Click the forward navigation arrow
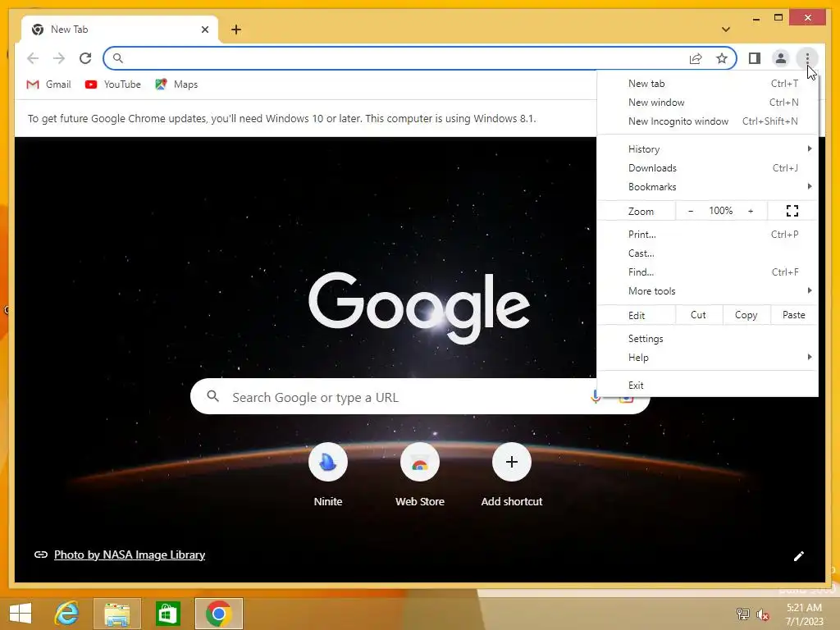The width and height of the screenshot is (840, 630). click(x=59, y=58)
